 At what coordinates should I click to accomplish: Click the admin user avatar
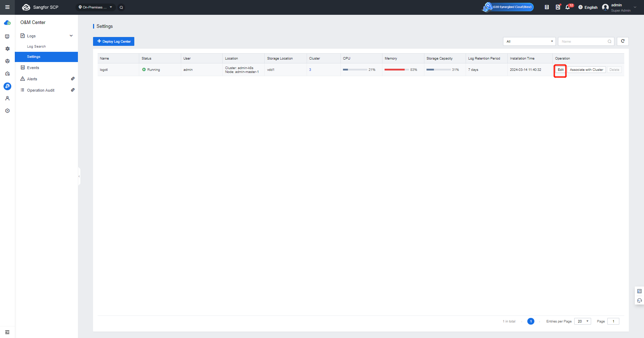point(606,7)
